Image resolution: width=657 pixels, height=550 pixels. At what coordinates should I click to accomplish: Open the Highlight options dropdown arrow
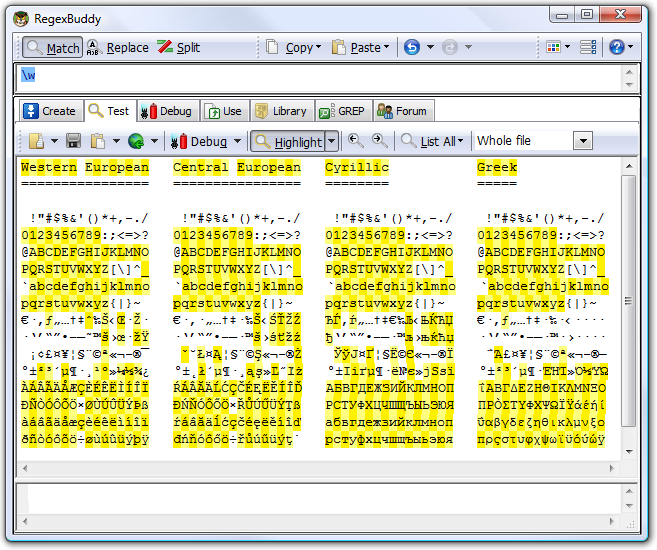pyautogui.click(x=331, y=142)
